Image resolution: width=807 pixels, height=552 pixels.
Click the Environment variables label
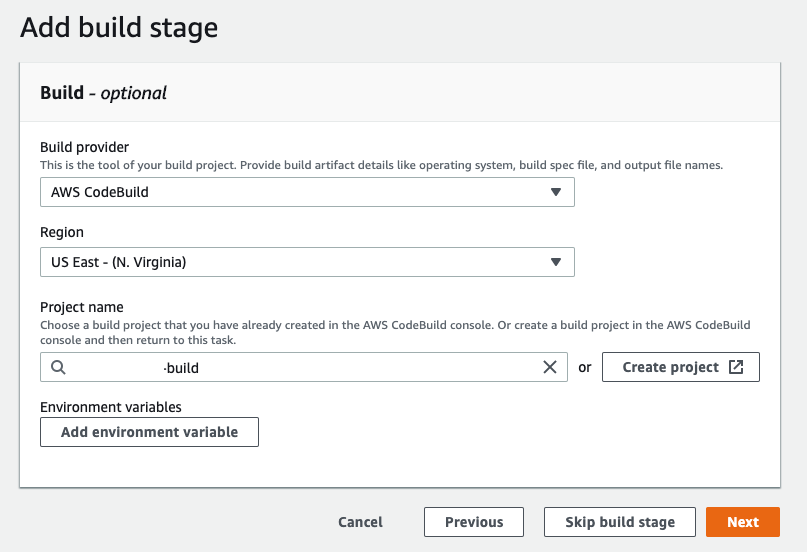(x=109, y=407)
